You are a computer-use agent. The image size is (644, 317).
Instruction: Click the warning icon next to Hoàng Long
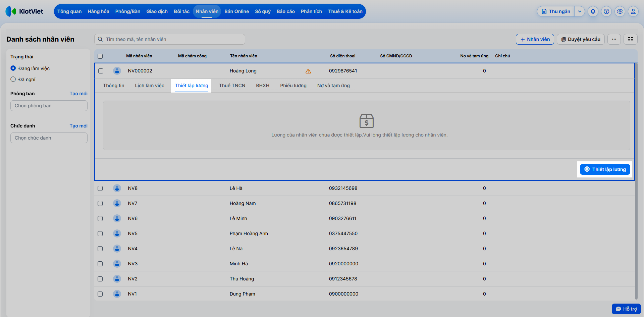[308, 71]
